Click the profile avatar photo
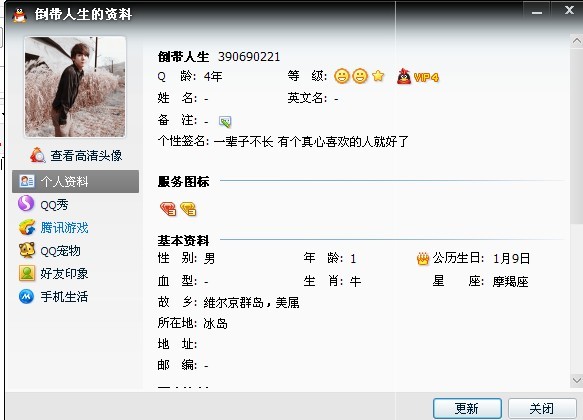This screenshot has height=420, width=583. [x=75, y=87]
